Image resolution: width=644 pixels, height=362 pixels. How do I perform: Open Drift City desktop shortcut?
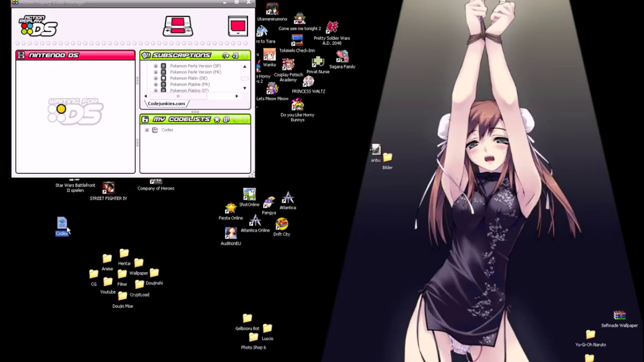[x=282, y=224]
